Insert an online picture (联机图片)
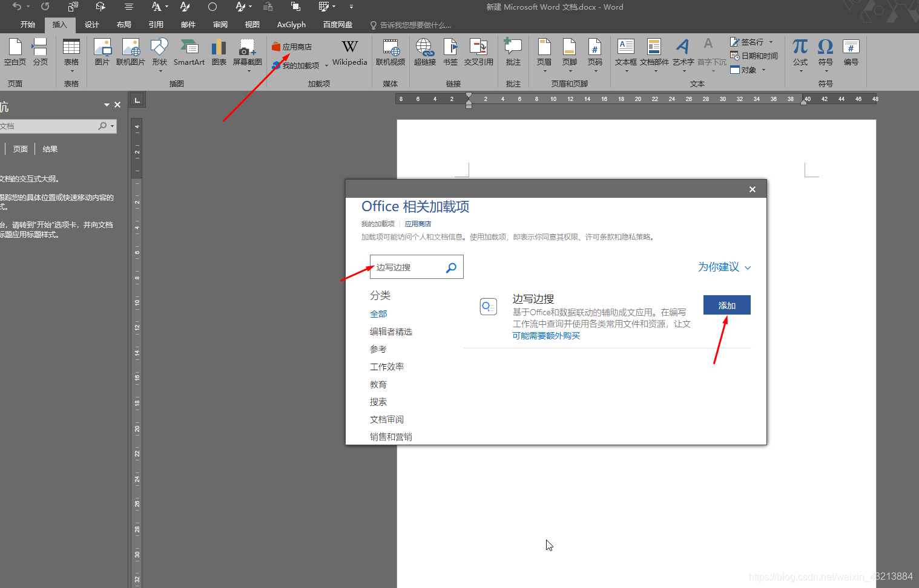The image size is (919, 588). (131, 52)
